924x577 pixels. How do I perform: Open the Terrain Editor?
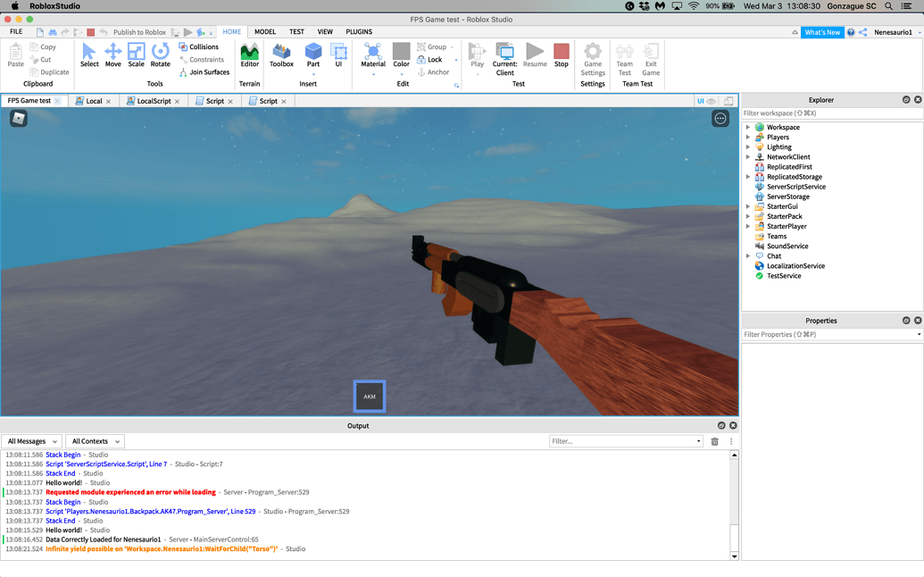(249, 54)
